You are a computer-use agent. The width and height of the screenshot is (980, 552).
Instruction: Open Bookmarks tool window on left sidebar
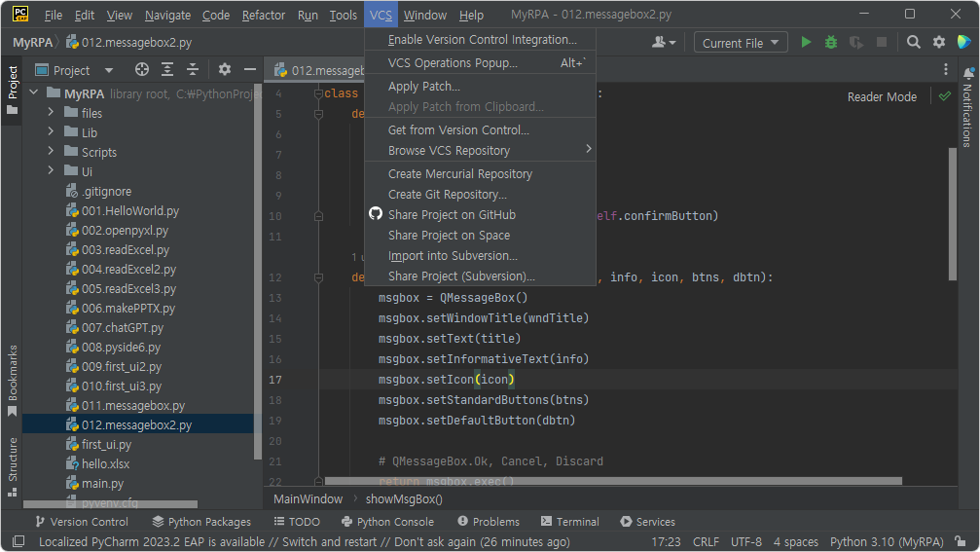(x=12, y=380)
